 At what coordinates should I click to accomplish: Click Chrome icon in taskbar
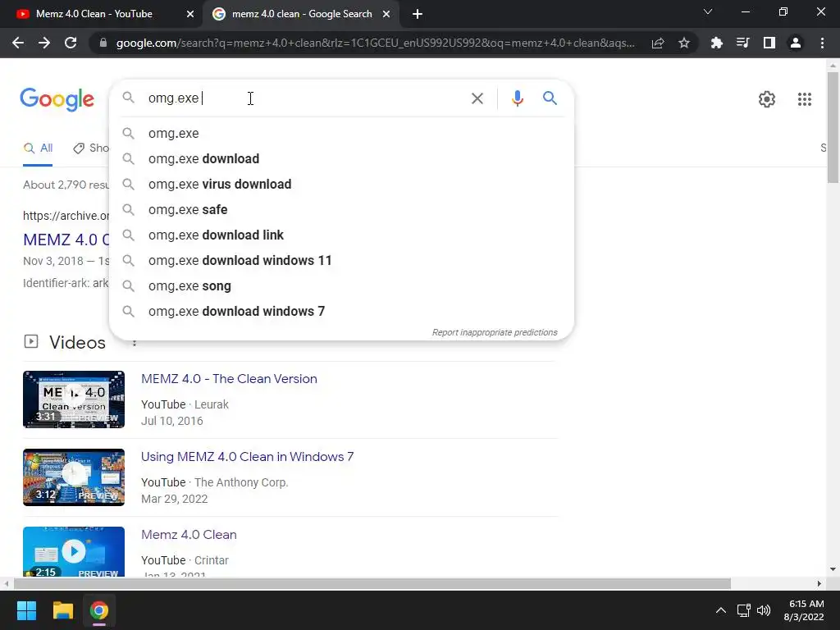pyautogui.click(x=99, y=610)
